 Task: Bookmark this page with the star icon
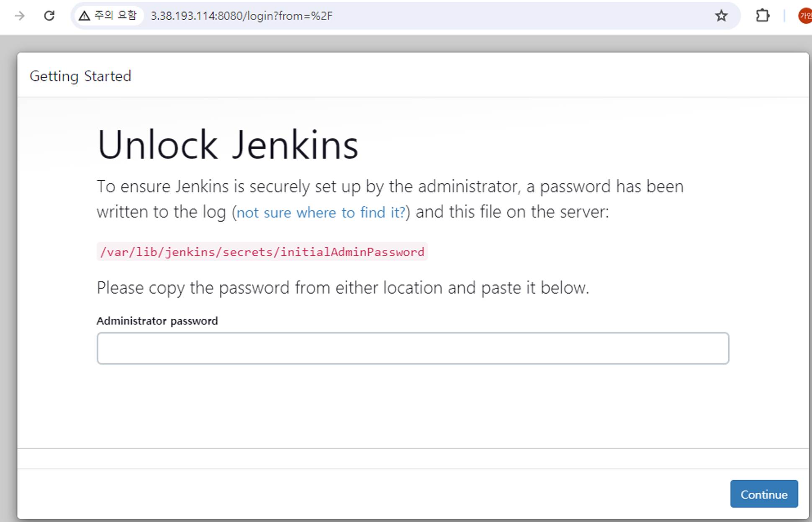721,16
